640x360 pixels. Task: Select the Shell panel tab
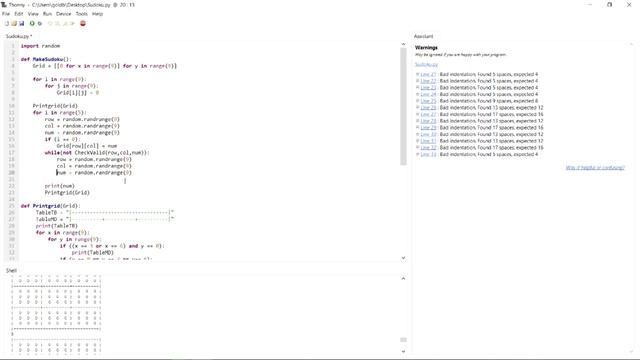[x=11, y=271]
